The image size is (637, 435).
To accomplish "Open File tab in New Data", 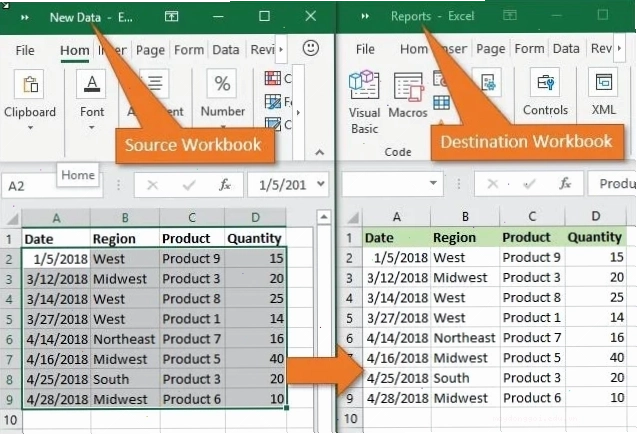I will click(25, 50).
